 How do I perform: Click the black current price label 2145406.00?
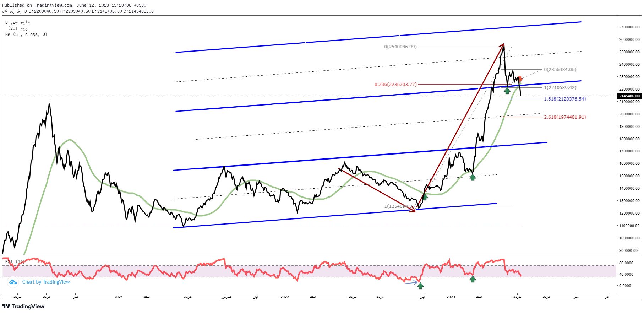(x=629, y=96)
